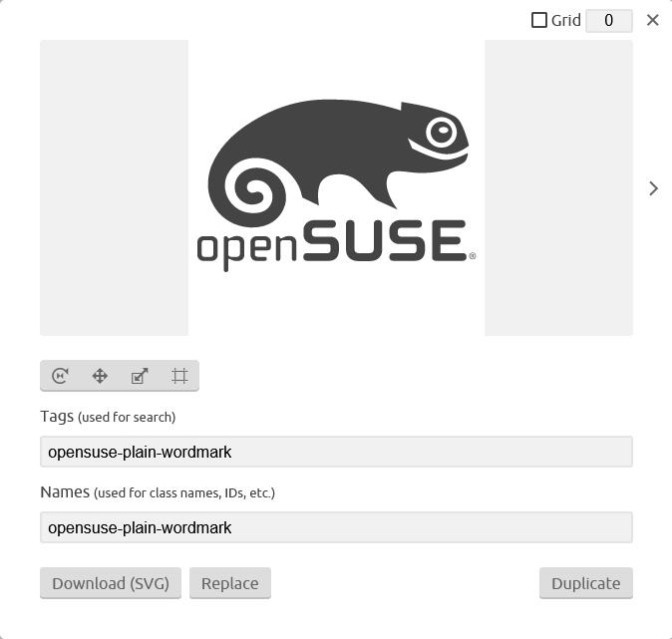
Task: Click the Tags input field
Action: [336, 452]
